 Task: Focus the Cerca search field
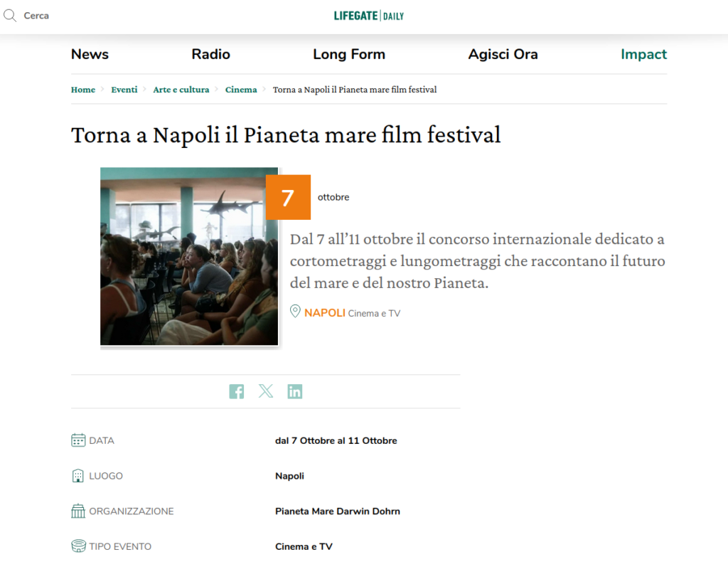(x=36, y=16)
